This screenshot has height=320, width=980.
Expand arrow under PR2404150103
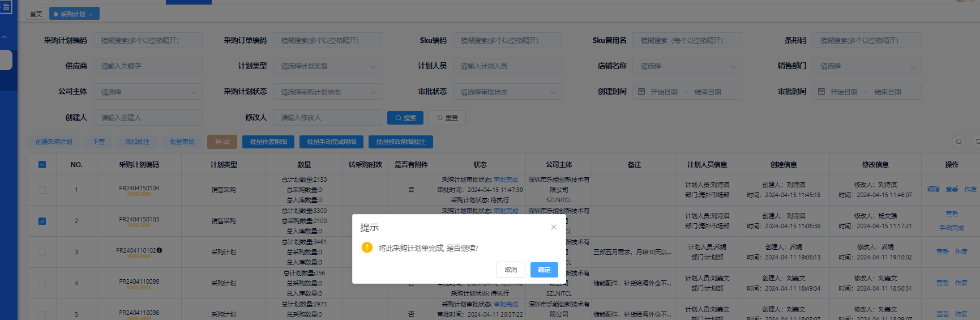coord(139,225)
